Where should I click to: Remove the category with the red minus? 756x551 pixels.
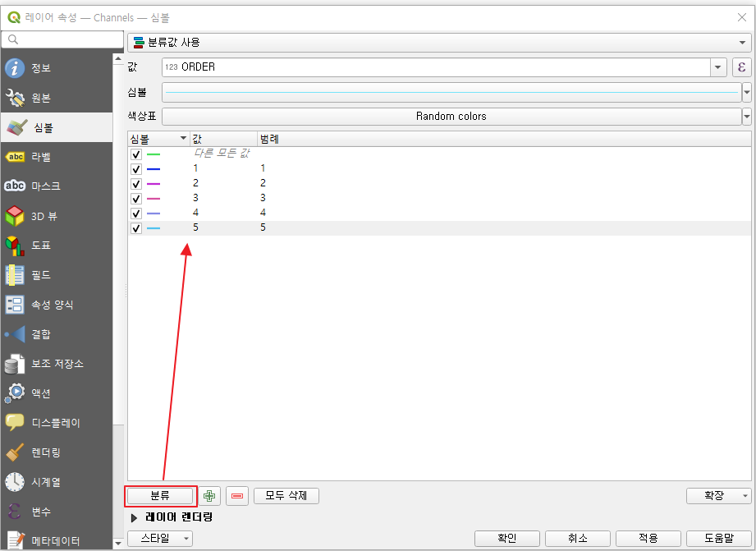[237, 495]
